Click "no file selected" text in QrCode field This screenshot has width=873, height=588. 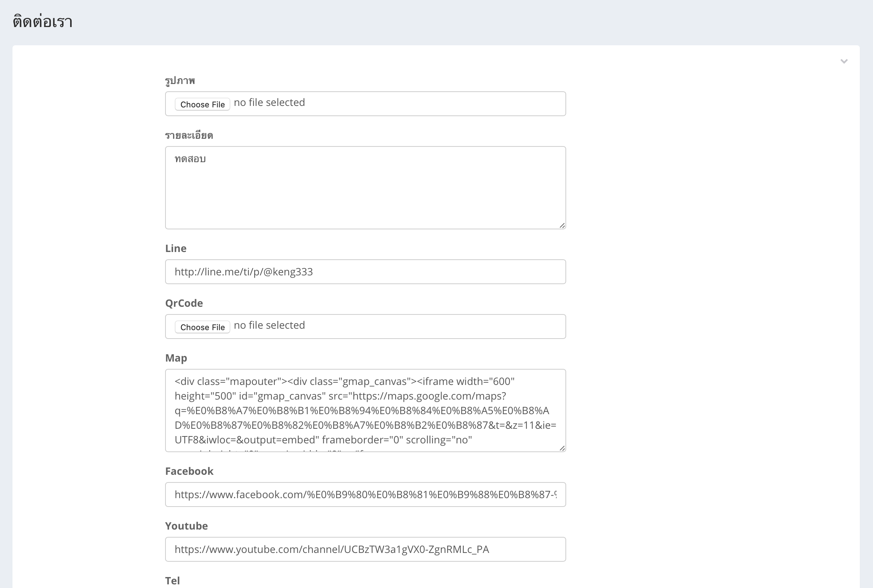click(269, 325)
